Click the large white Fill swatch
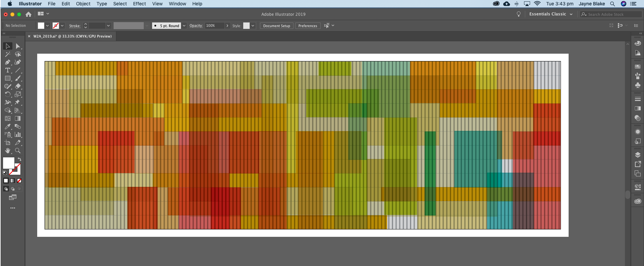Viewport: 644px width, 266px height. (x=8, y=163)
